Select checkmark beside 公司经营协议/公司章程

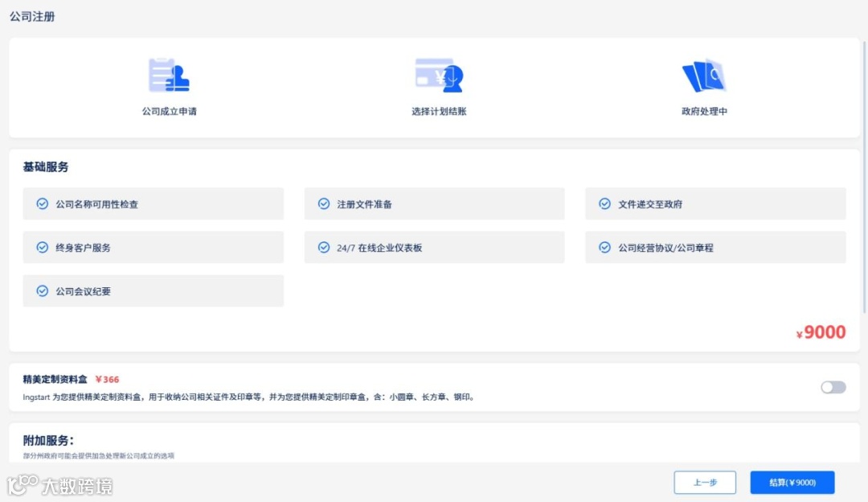(x=605, y=247)
